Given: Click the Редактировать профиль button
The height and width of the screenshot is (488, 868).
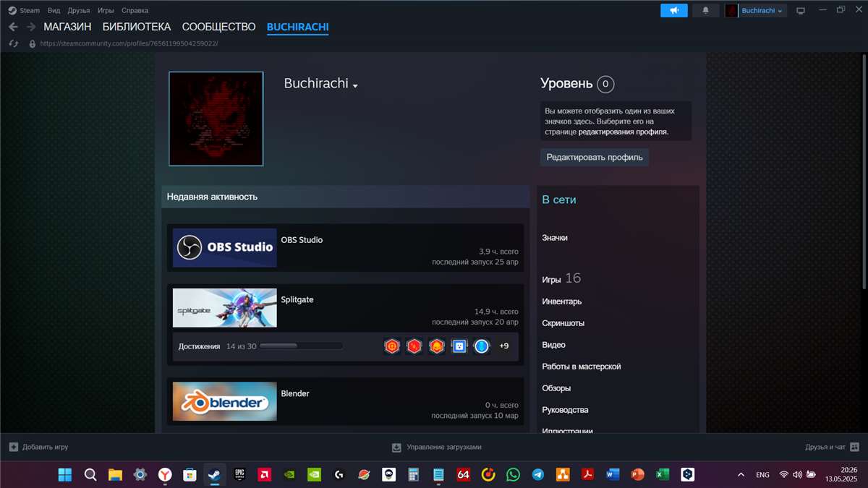Looking at the screenshot, I should pyautogui.click(x=594, y=157).
